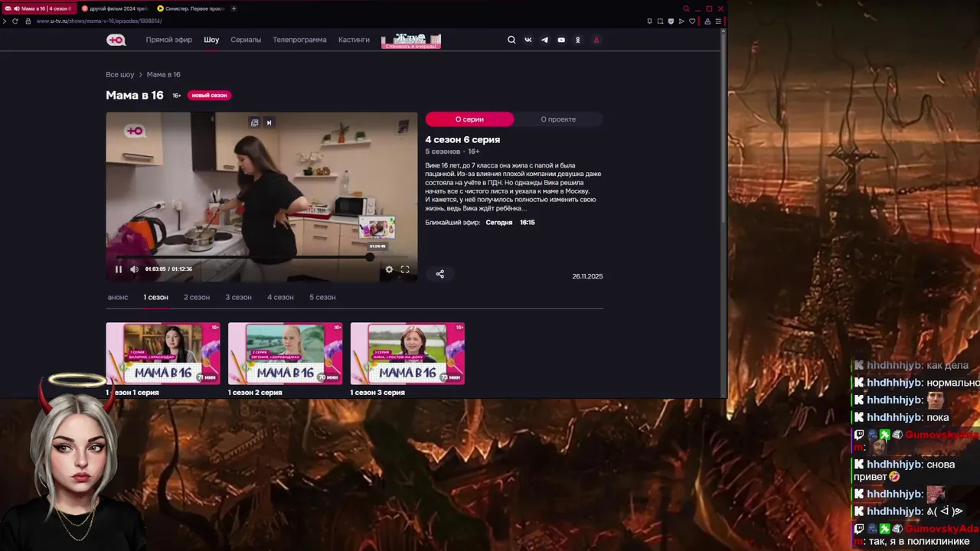Click the '1 сезон 3 серия' title text
This screenshot has height=551, width=980.
pos(377,393)
